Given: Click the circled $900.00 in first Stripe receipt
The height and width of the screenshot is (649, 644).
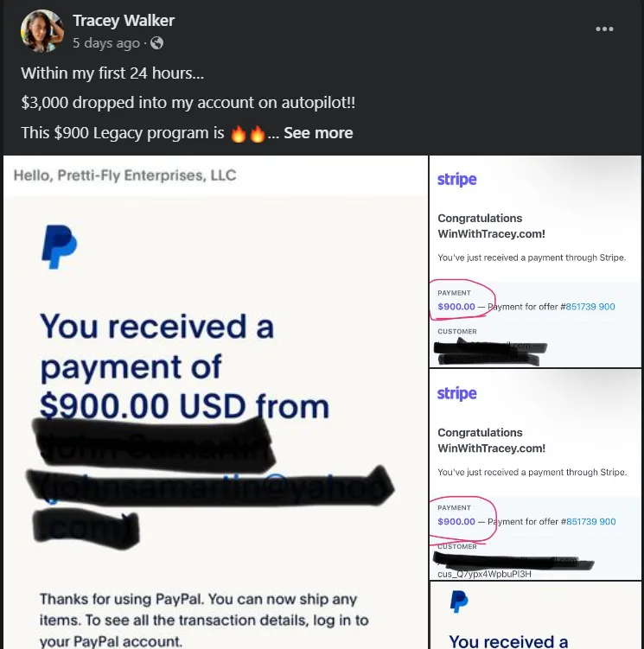Looking at the screenshot, I should click(456, 307).
